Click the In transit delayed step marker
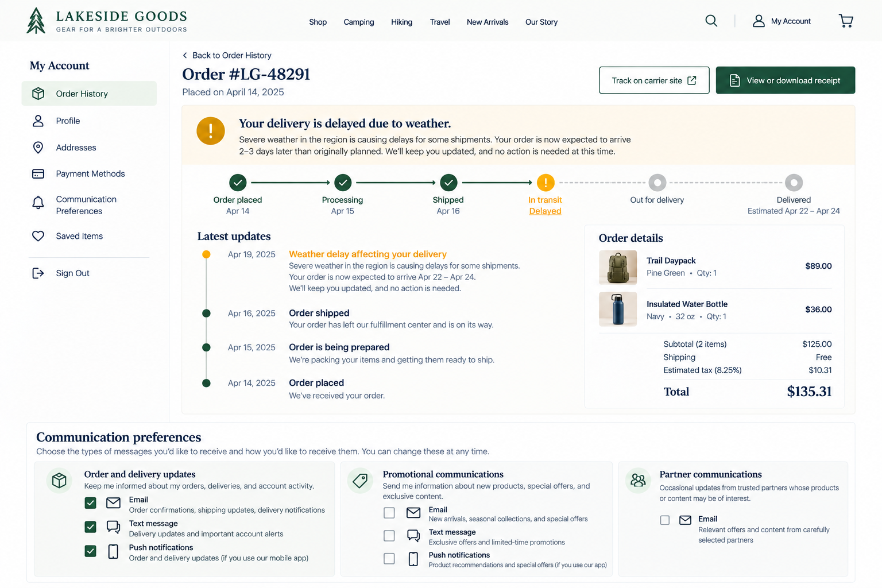The width and height of the screenshot is (882, 588). point(546,183)
